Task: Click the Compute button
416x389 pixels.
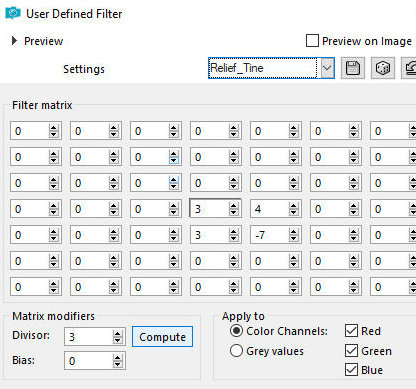Action: point(162,337)
